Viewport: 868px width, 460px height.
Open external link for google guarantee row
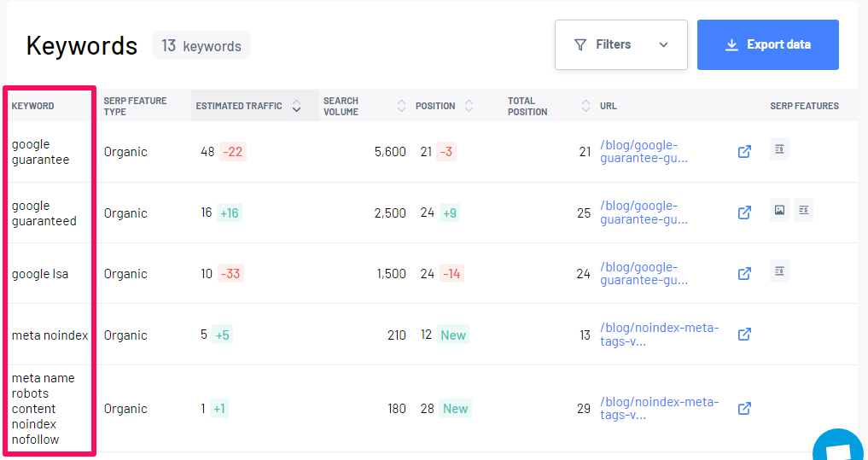tap(744, 152)
